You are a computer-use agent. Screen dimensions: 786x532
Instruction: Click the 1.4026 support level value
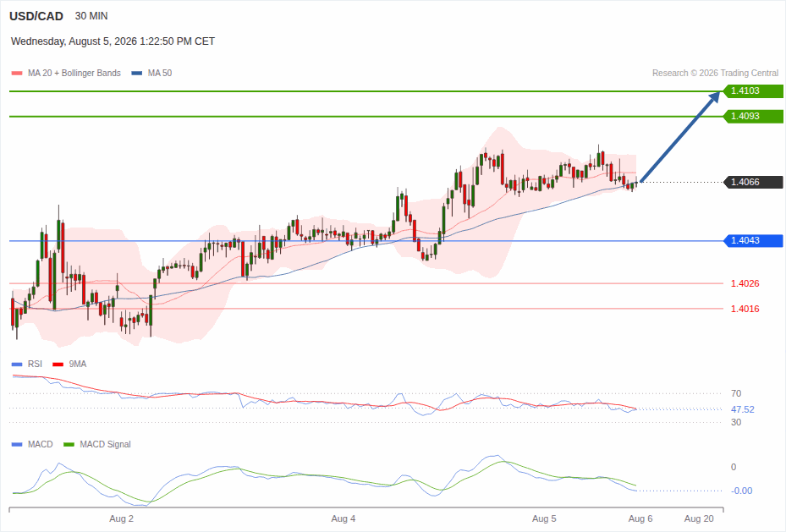click(745, 283)
